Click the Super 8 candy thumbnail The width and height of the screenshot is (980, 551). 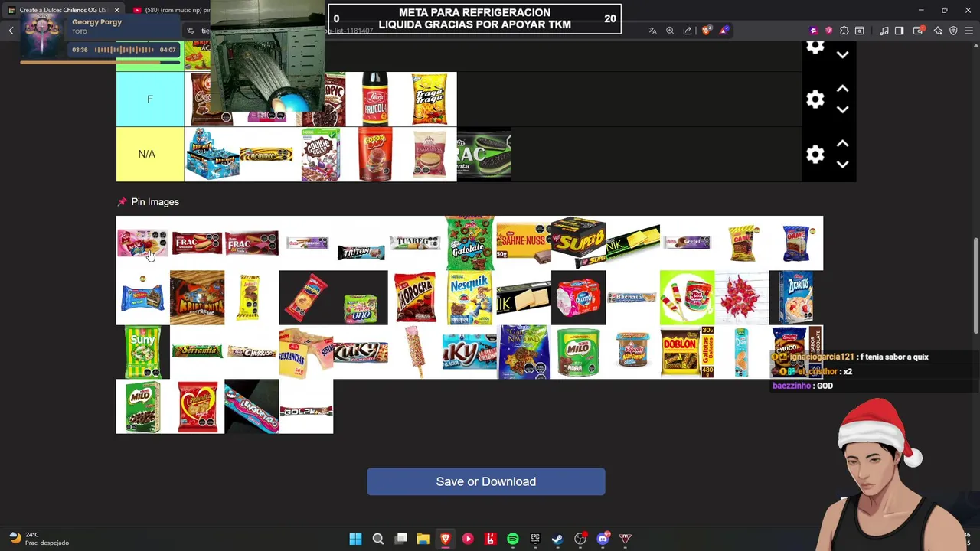(578, 243)
